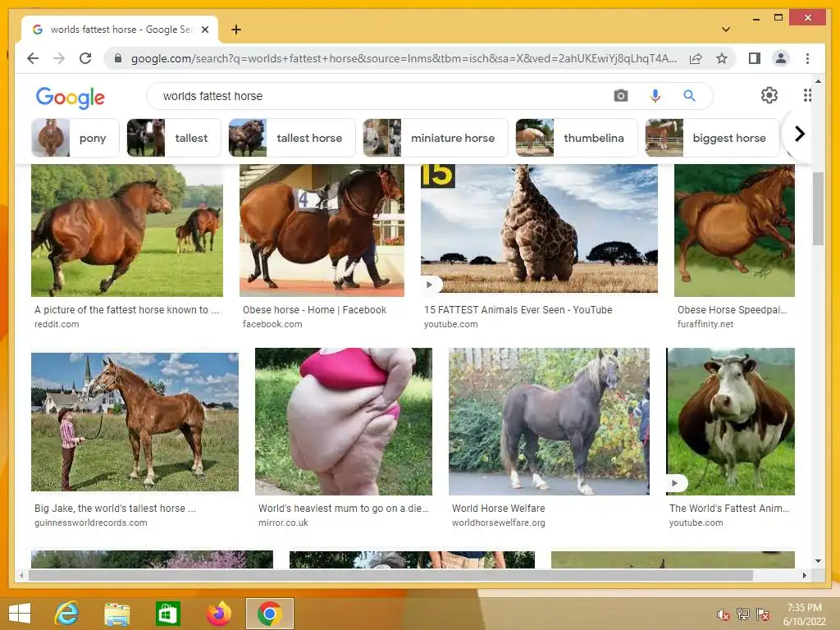Open '15 FATTEST Animals Ever Seen' link
This screenshot has width=840, height=630.
[x=518, y=309]
